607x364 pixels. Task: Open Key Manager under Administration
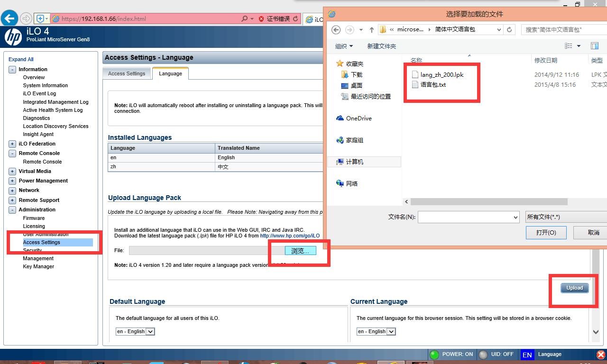38,267
